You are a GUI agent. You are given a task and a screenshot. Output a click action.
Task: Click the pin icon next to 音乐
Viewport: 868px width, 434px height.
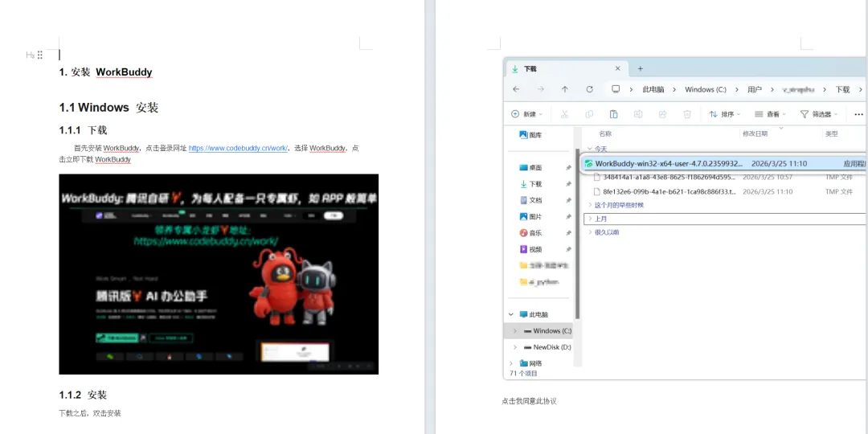click(568, 233)
